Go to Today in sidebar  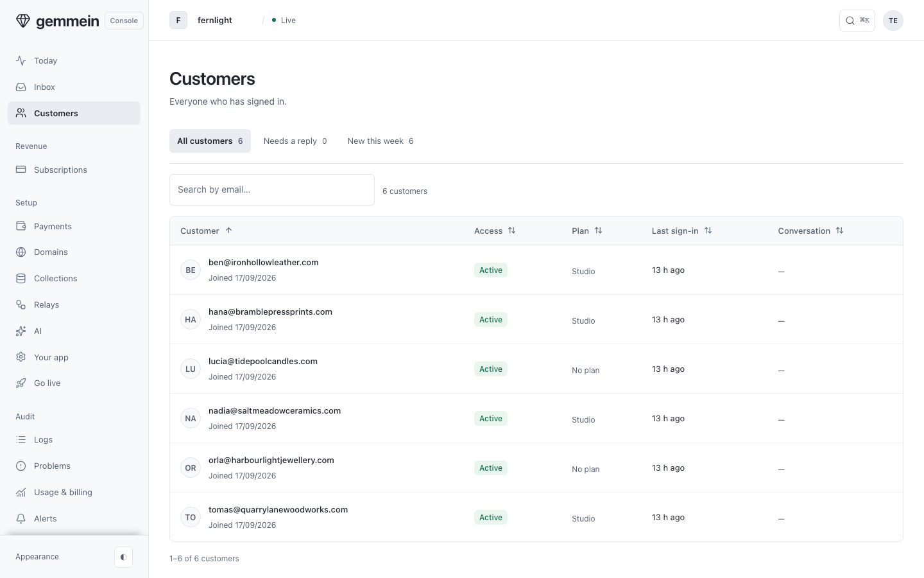74,60
